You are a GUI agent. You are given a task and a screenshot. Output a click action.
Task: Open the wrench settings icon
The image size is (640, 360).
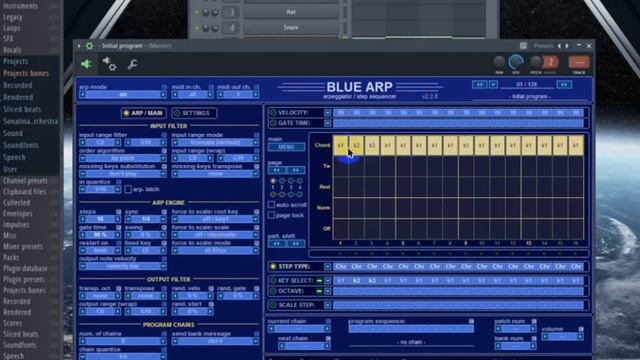(x=132, y=64)
